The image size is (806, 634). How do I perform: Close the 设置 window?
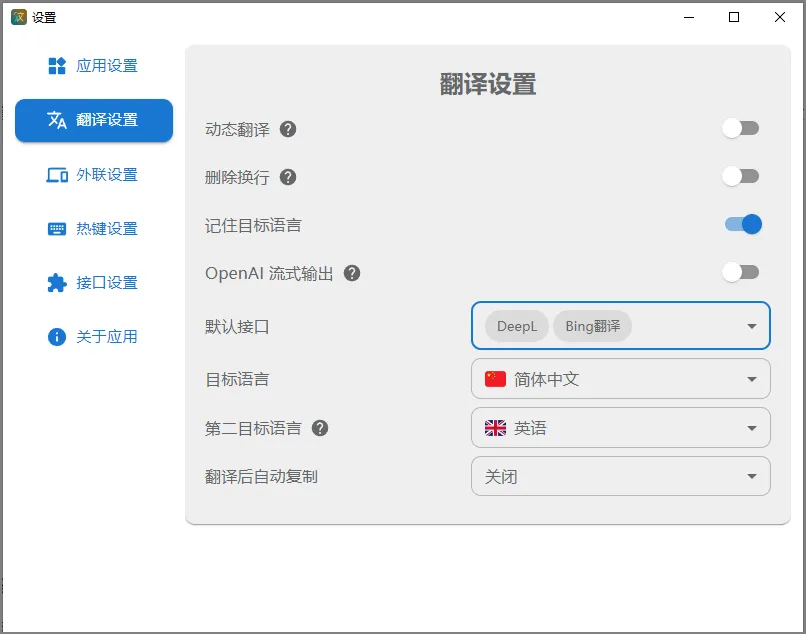point(779,17)
